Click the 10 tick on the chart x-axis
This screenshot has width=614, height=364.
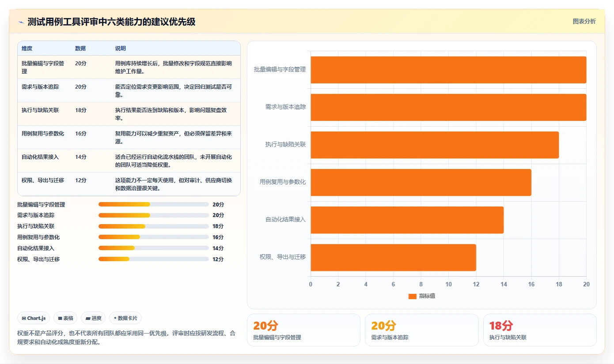click(448, 285)
